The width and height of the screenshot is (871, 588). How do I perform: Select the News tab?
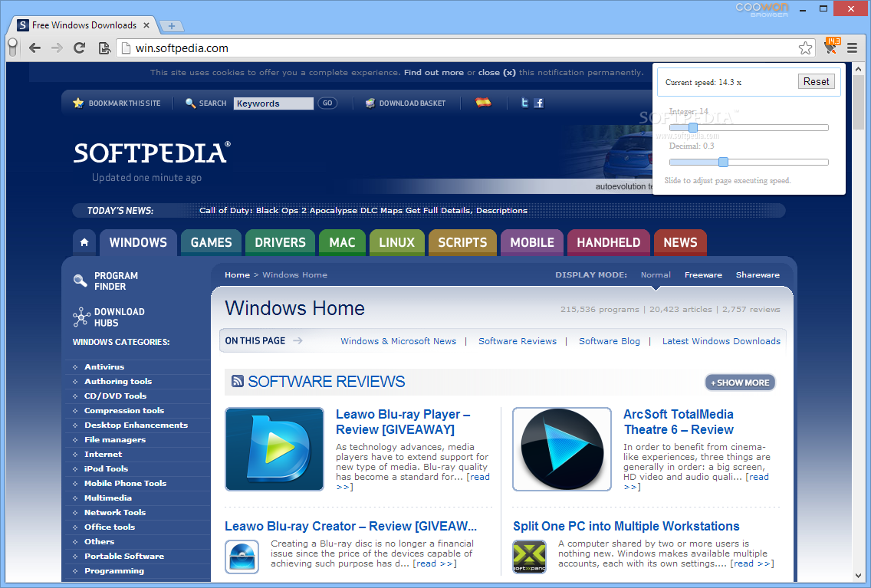tap(681, 243)
